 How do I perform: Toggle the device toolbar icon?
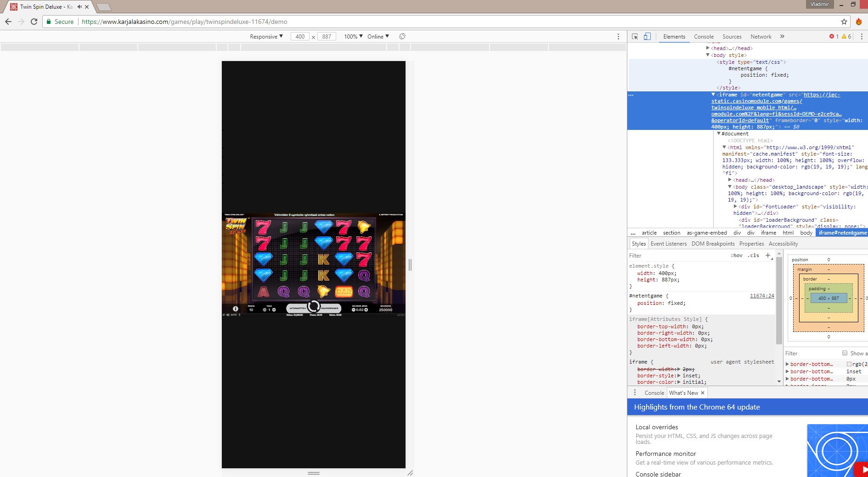[x=647, y=37]
